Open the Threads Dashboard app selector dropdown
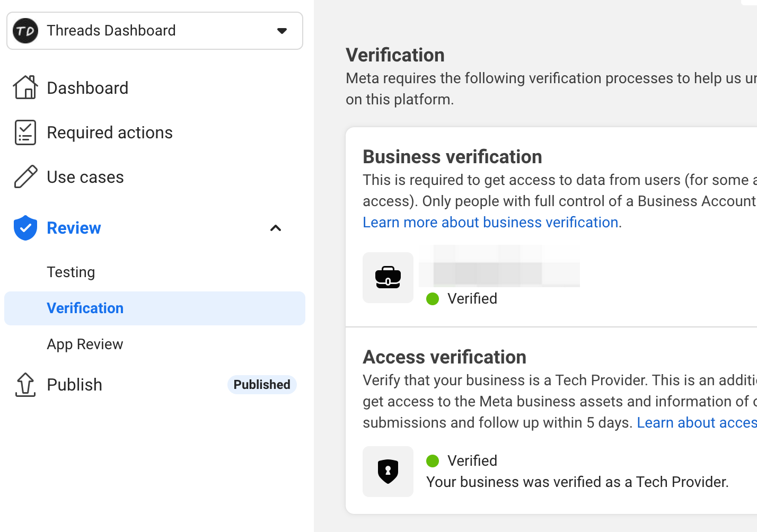Viewport: 757px width, 532px height. [x=155, y=31]
